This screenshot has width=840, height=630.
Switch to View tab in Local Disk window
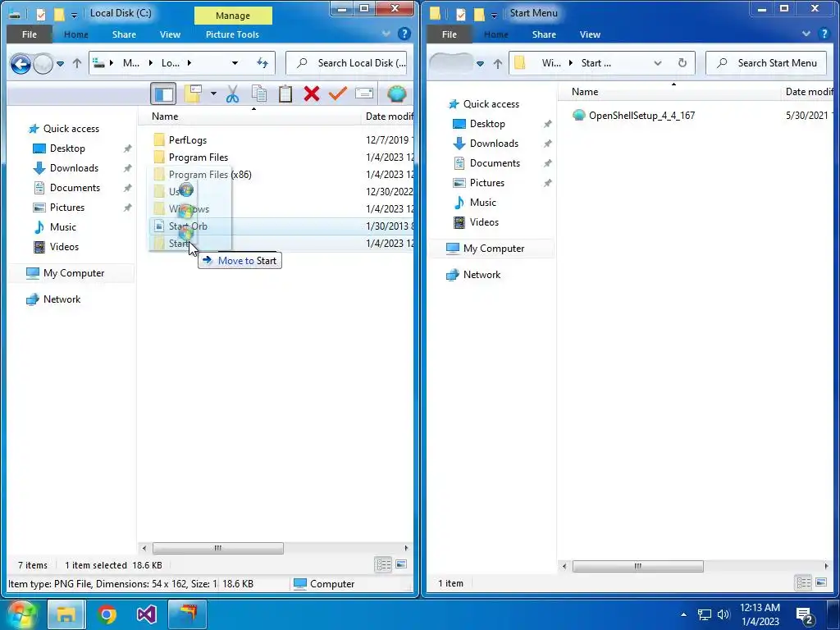(170, 34)
